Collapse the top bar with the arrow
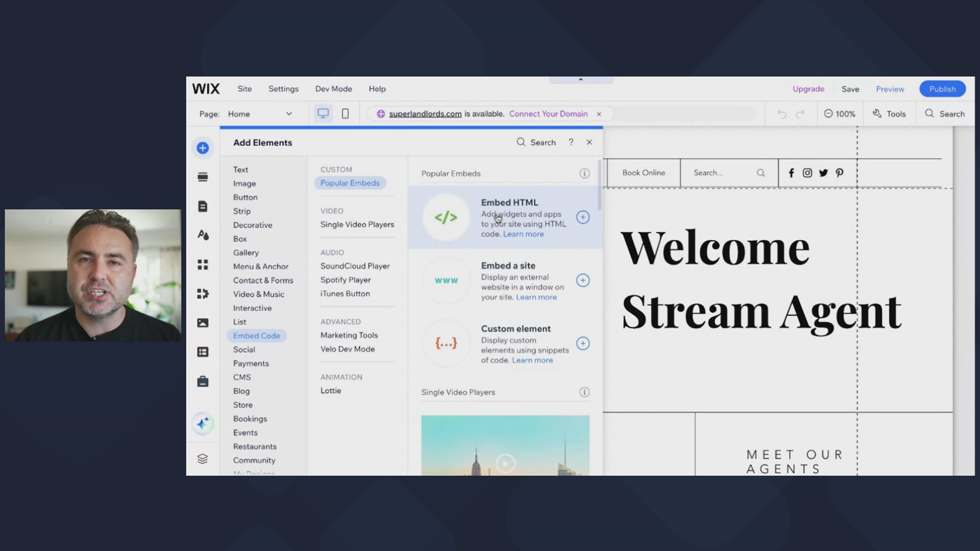 (581, 80)
